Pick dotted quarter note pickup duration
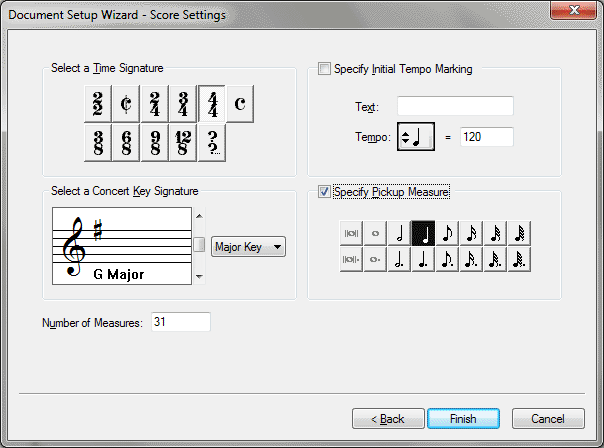This screenshot has width=604, height=448. (x=423, y=260)
